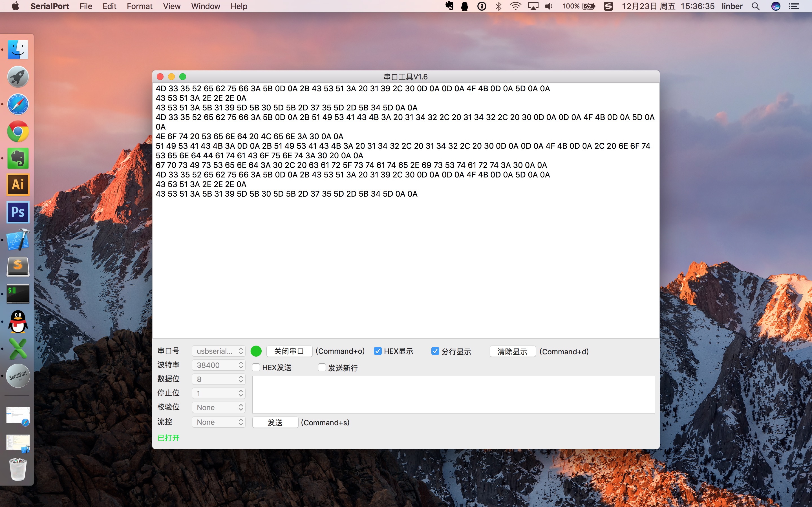Open the 串口号 usbserial dropdown
This screenshot has width=812, height=507.
(x=219, y=351)
